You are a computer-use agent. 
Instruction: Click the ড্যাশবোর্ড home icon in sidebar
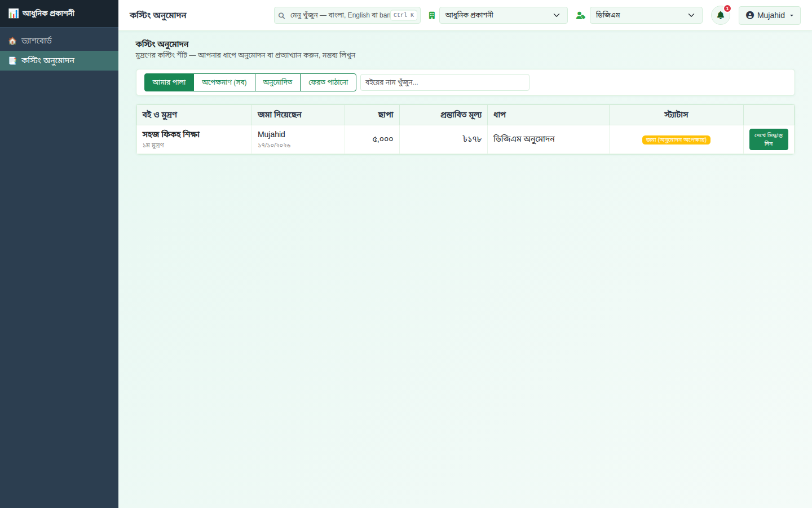(x=12, y=41)
